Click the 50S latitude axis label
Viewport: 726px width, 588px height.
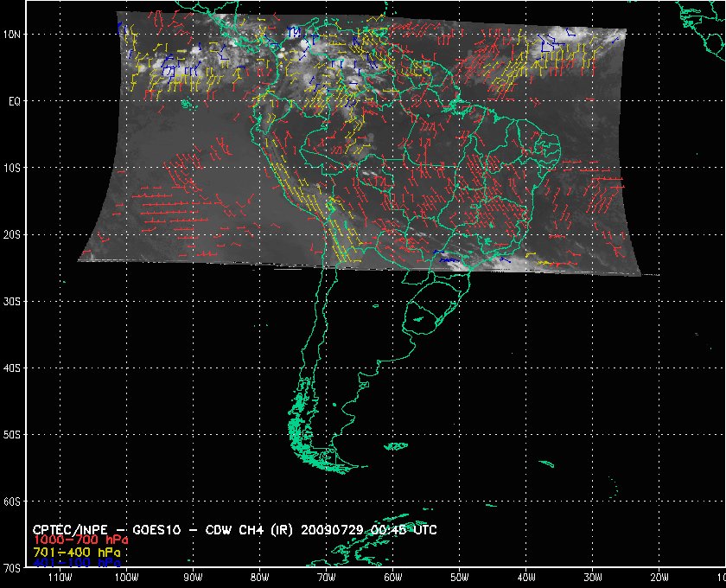[x=12, y=435]
